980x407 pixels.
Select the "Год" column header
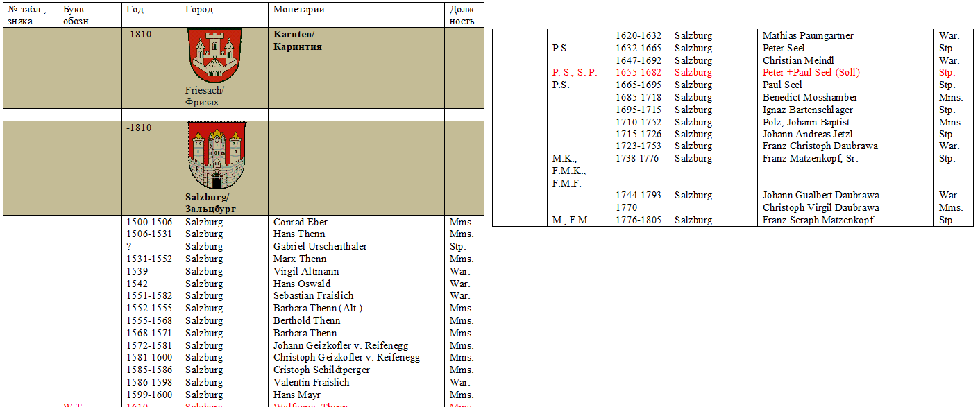pyautogui.click(x=135, y=10)
